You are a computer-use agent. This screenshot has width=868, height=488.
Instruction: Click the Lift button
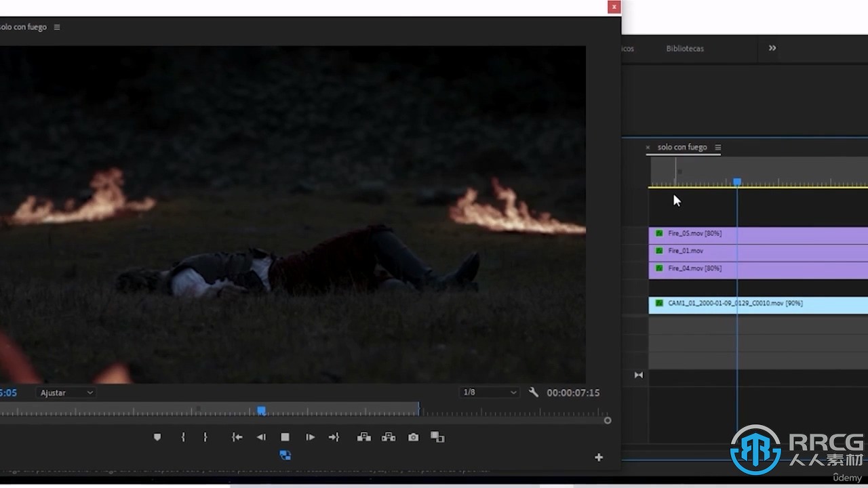point(364,437)
